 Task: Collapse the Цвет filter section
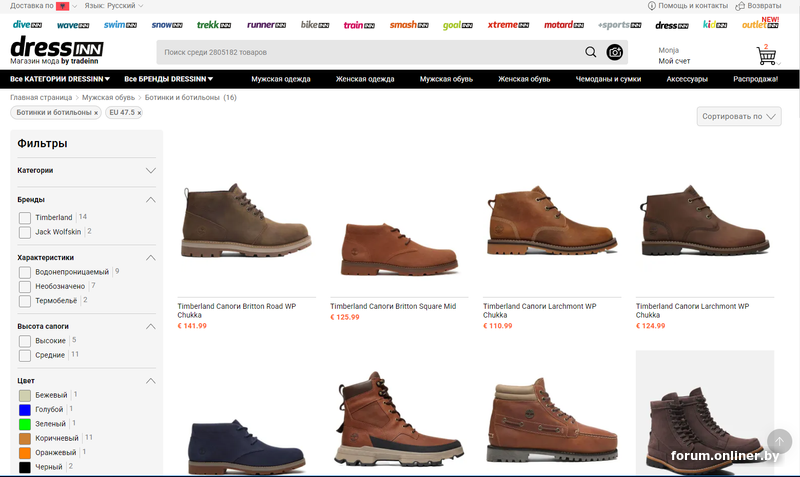click(151, 381)
